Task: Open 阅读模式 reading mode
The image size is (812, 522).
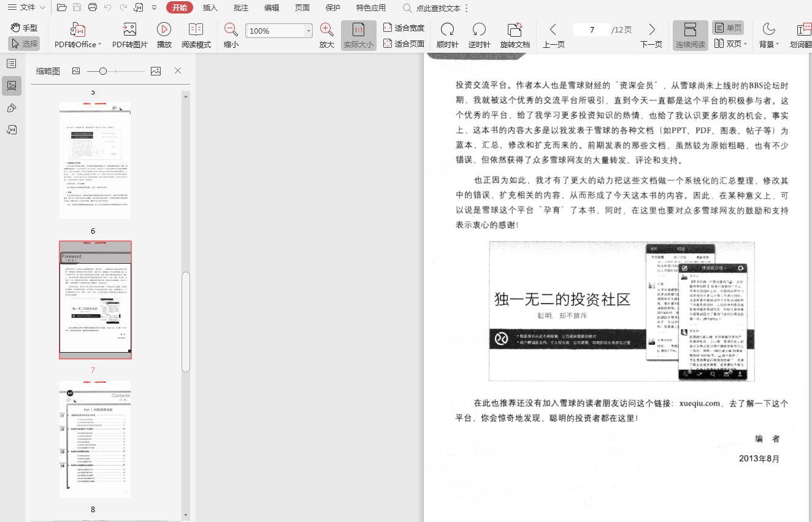Action: click(x=196, y=29)
